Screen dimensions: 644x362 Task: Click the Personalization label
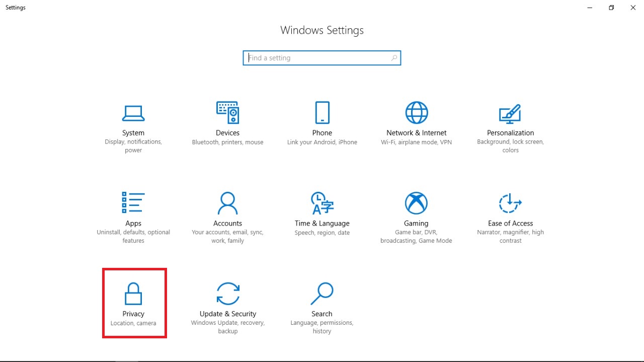tap(511, 133)
